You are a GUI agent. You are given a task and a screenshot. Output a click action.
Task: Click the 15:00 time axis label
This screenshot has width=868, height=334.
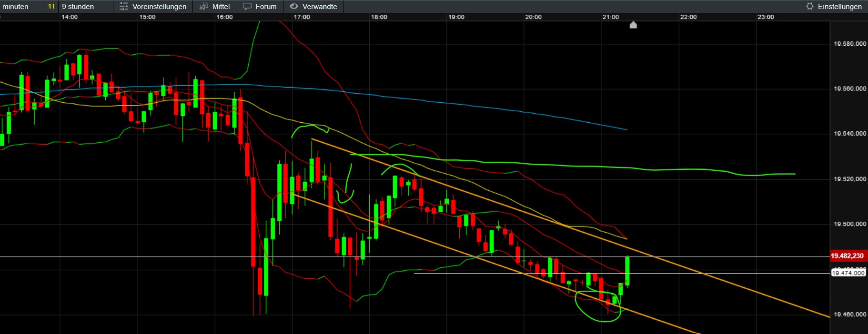tap(147, 17)
